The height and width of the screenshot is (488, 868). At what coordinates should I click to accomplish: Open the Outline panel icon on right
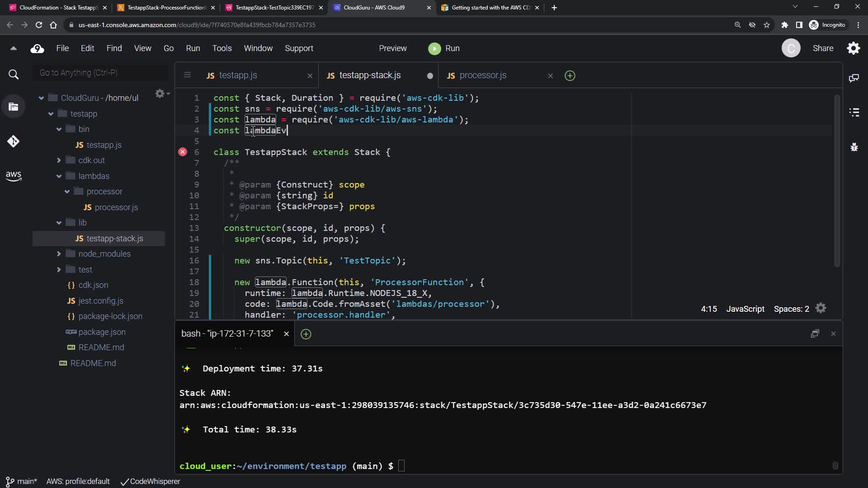click(854, 112)
